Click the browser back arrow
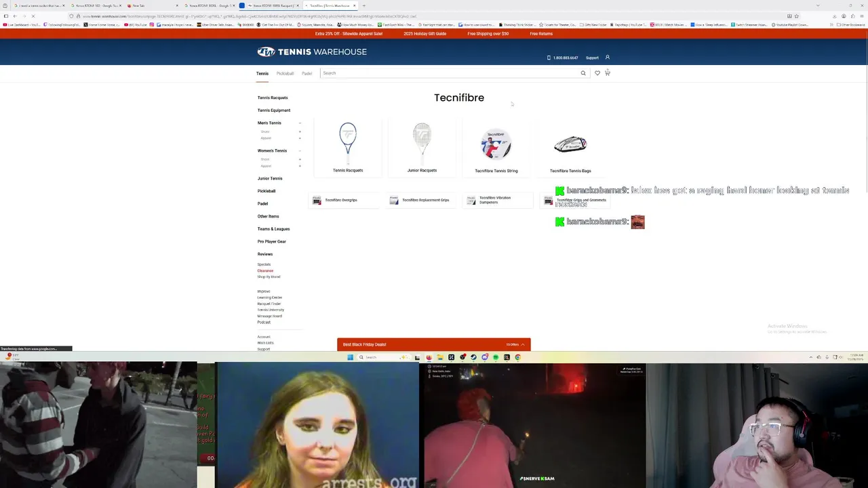 [15, 16]
